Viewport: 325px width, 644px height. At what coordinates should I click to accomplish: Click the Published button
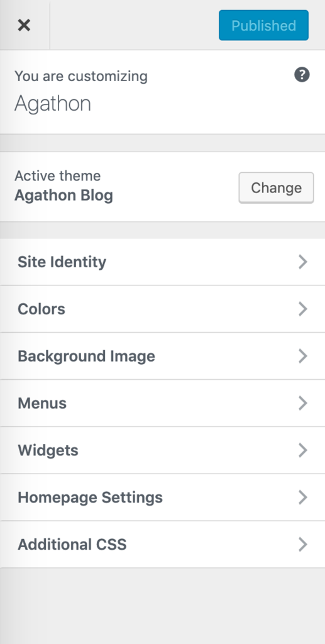coord(263,25)
